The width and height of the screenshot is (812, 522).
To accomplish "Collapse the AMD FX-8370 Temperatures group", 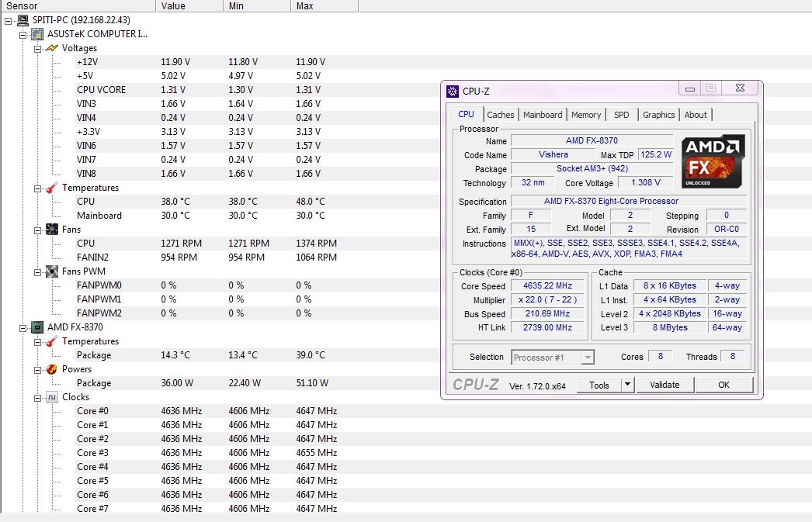I will [37, 343].
